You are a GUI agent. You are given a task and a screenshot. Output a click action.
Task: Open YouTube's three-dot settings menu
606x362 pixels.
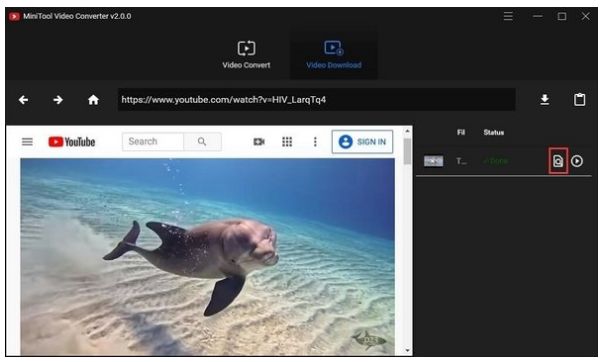(315, 142)
